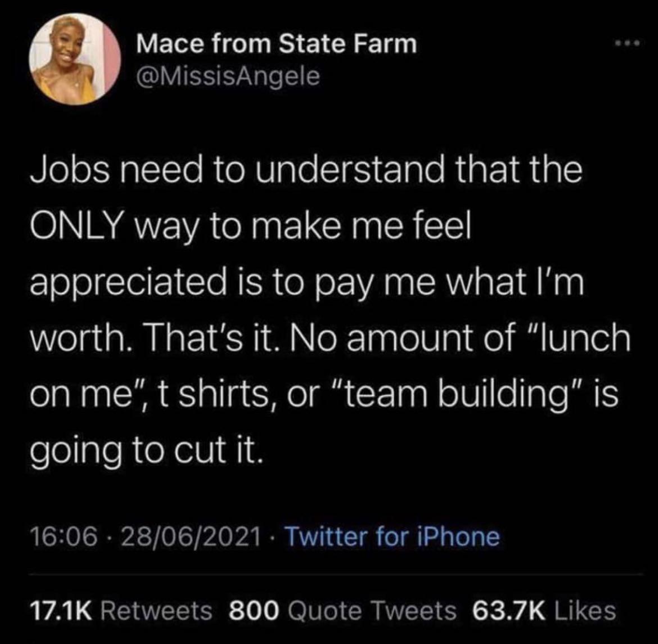Open the round profile photo of the author
The width and height of the screenshot is (658, 644).
click(x=75, y=58)
